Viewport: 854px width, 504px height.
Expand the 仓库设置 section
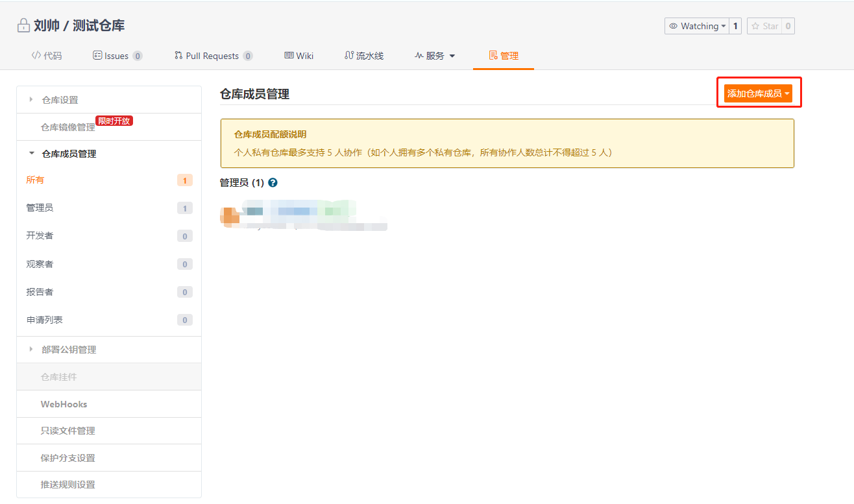(109, 100)
